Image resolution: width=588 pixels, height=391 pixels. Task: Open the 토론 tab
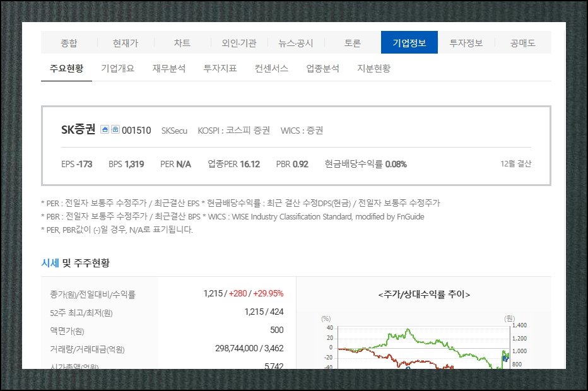tap(353, 43)
